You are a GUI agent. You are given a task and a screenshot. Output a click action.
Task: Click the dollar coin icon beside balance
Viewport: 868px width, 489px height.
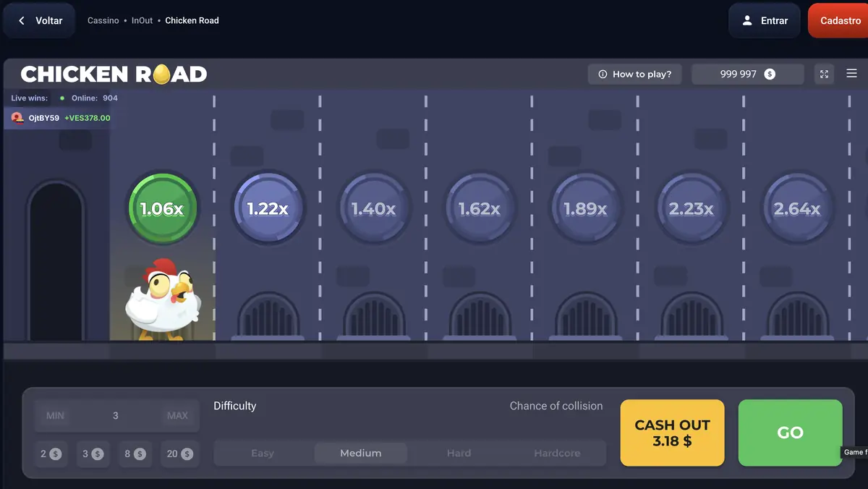pyautogui.click(x=770, y=74)
